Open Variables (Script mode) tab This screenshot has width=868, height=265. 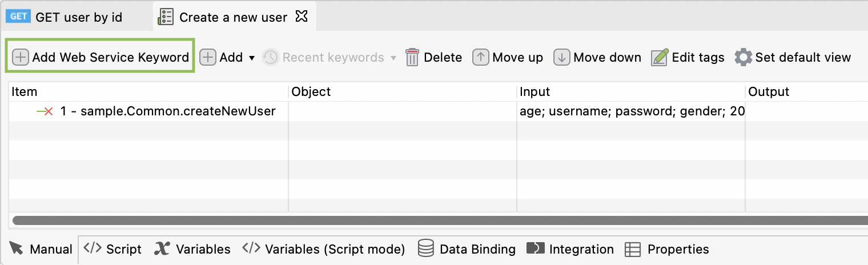[324, 249]
